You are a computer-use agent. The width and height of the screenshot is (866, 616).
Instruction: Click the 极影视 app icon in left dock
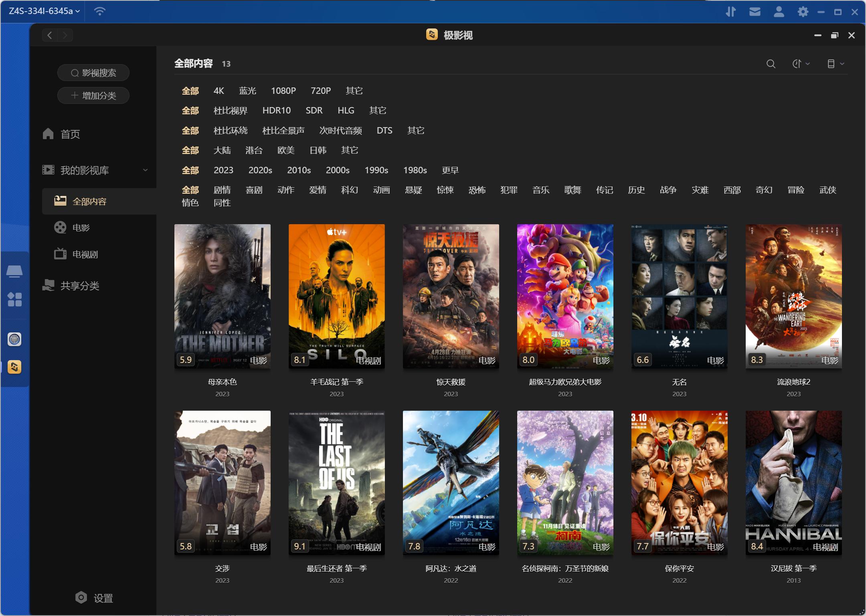tap(15, 367)
